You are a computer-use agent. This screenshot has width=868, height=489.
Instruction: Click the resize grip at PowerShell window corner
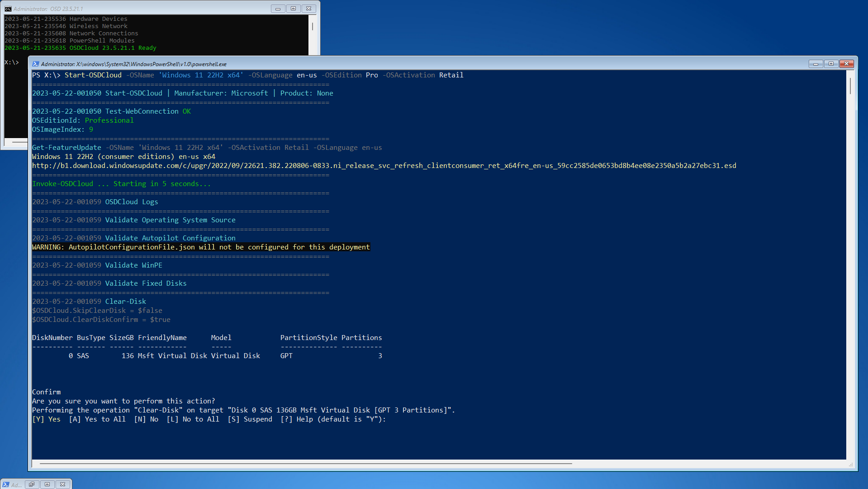point(851,465)
